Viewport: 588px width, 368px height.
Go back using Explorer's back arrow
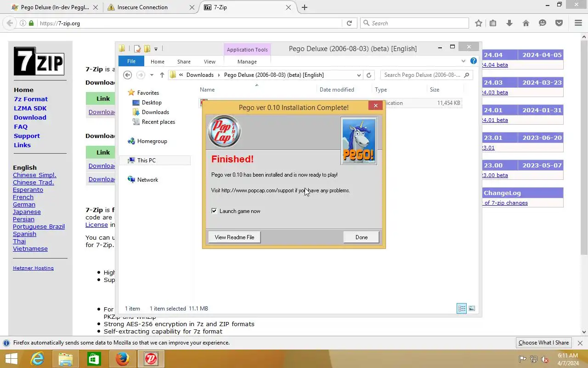pos(128,75)
